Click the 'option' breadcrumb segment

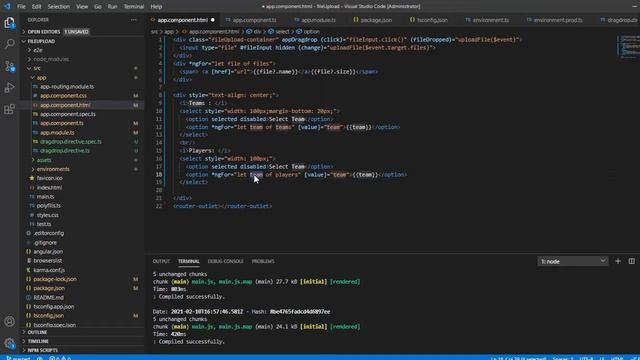[x=311, y=31]
